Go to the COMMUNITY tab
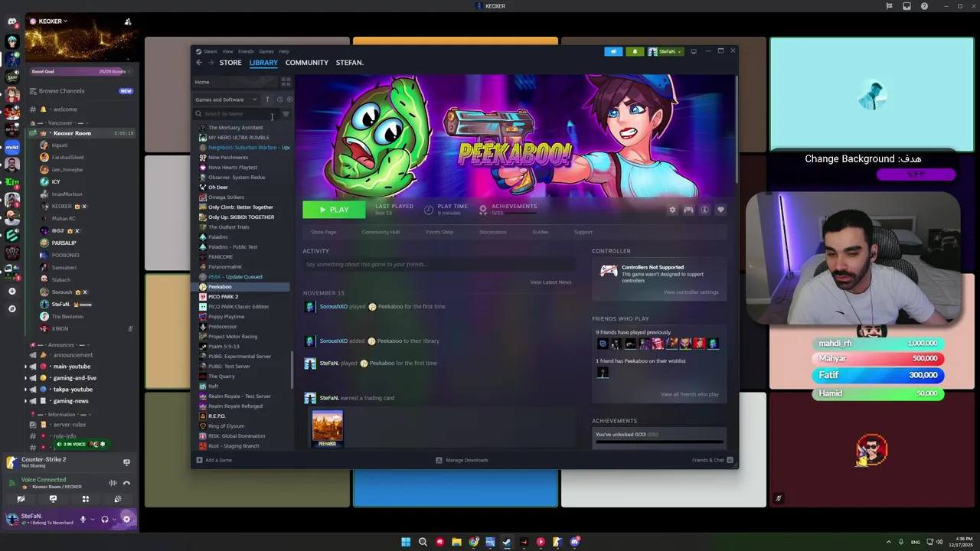Image resolution: width=980 pixels, height=551 pixels. (307, 63)
